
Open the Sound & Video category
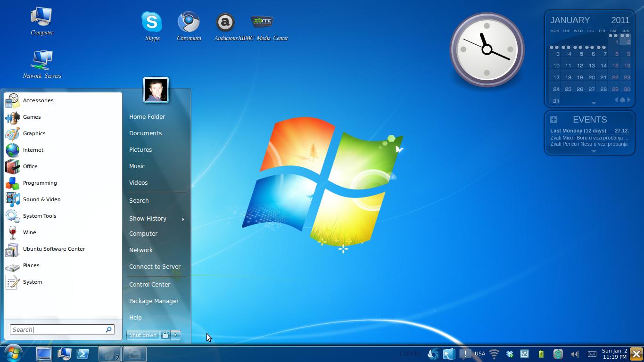point(63,199)
